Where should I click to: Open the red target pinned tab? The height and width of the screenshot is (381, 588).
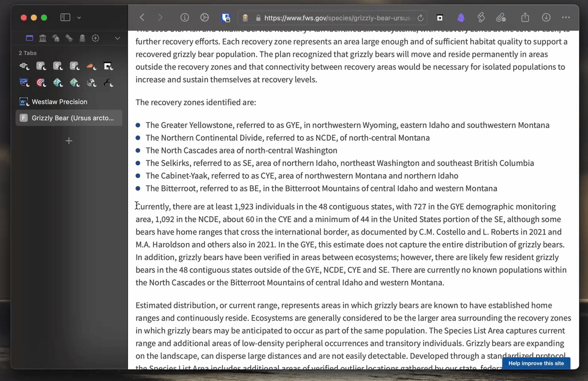[x=41, y=82]
